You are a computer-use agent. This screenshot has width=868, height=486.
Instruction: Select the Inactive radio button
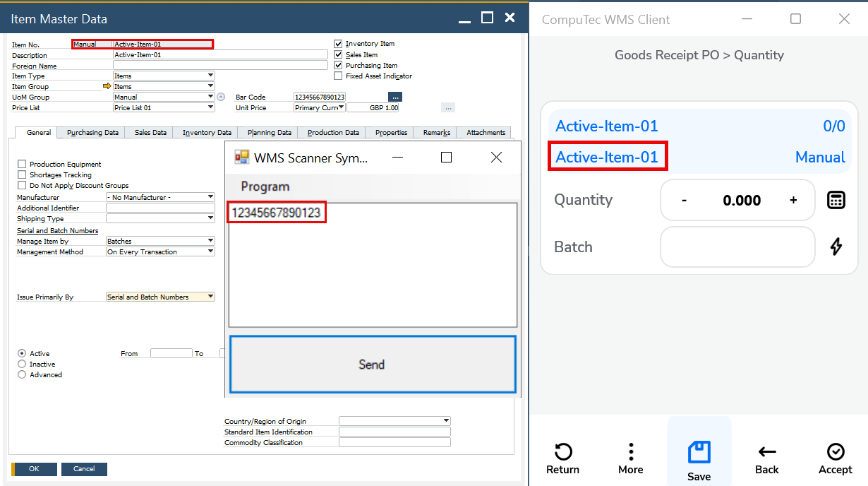click(x=22, y=364)
